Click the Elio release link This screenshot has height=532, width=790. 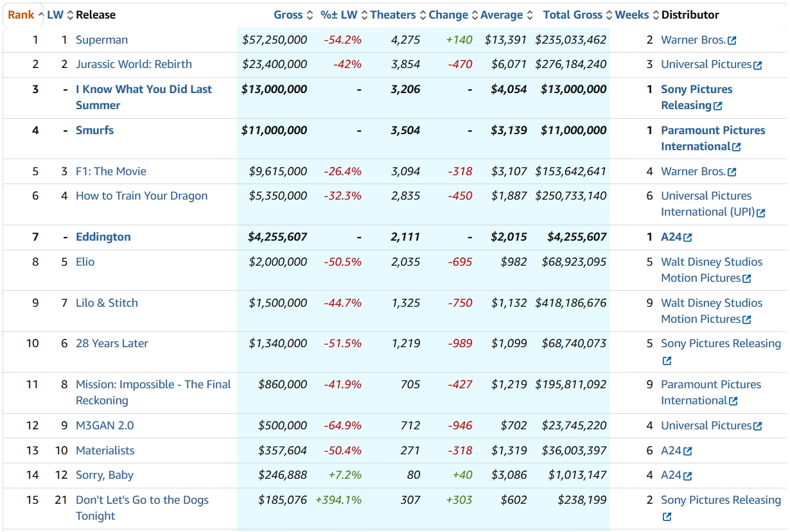[85, 262]
